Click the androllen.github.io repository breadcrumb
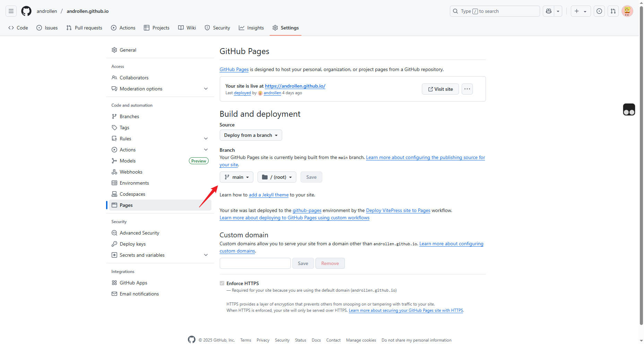644x344 pixels. click(88, 11)
